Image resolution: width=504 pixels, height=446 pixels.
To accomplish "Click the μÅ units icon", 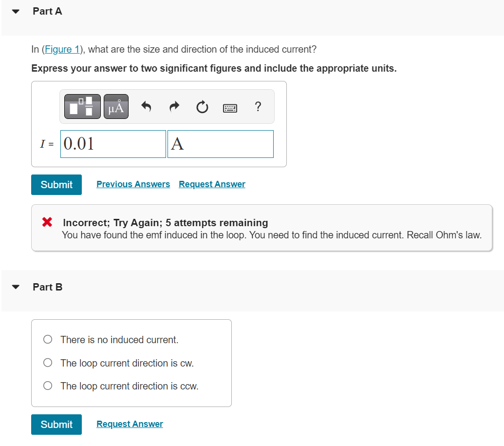I will tap(115, 106).
